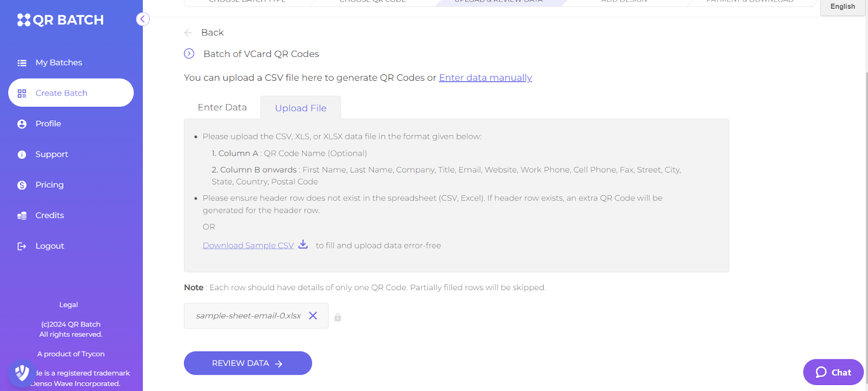Click the Enter data manually link
The image size is (868, 391).
pyautogui.click(x=485, y=78)
